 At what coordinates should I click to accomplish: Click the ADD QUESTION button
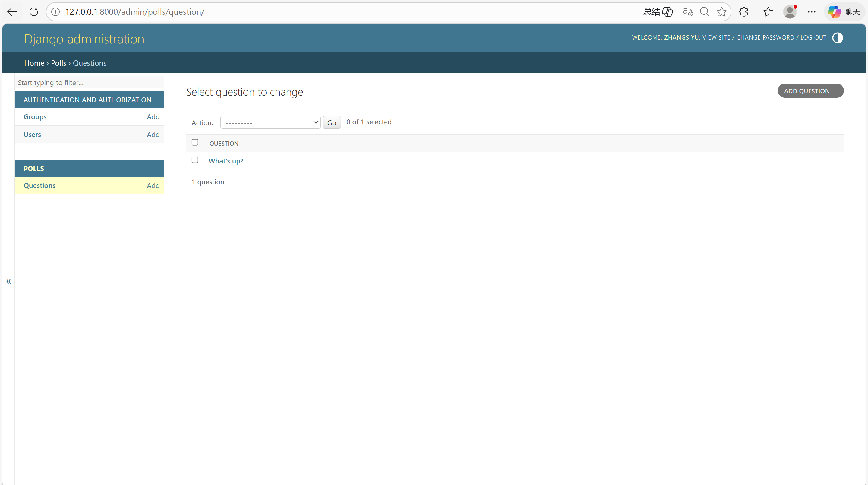click(810, 91)
